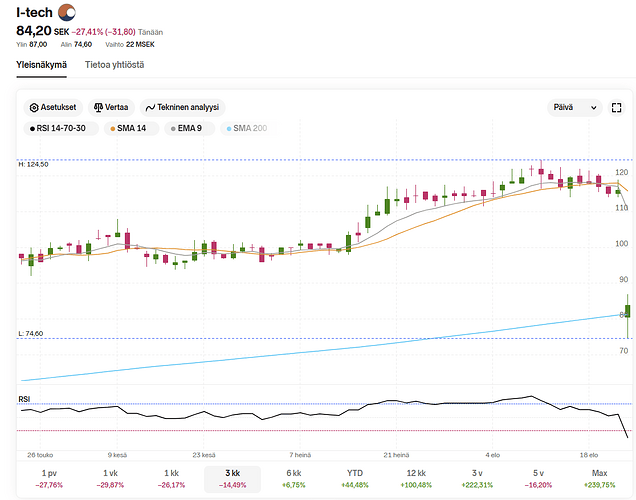
Task: Switch to 12 kk period
Action: [416, 478]
